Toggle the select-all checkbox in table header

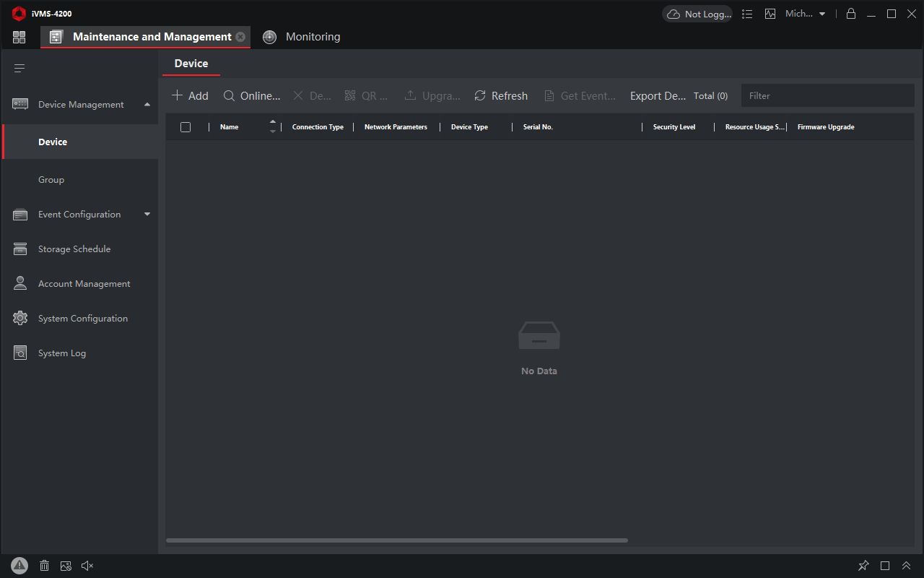[x=186, y=127]
